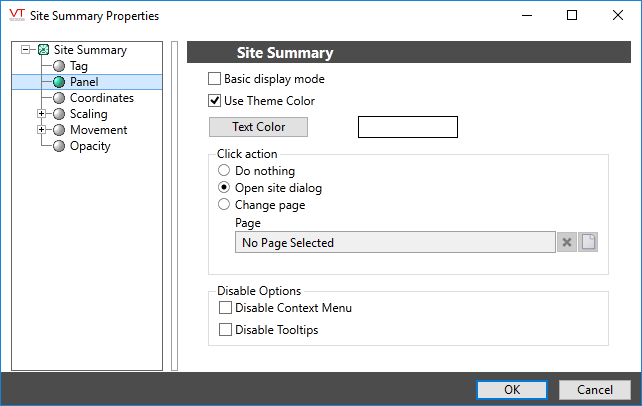
Task: Select the Do nothing click action
Action: (x=224, y=171)
